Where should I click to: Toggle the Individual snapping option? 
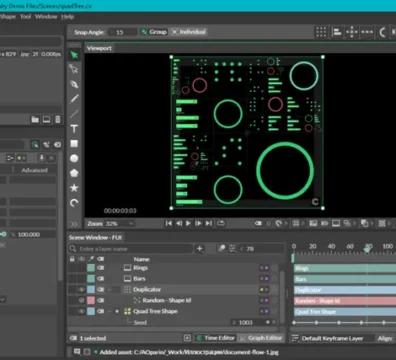click(x=189, y=32)
